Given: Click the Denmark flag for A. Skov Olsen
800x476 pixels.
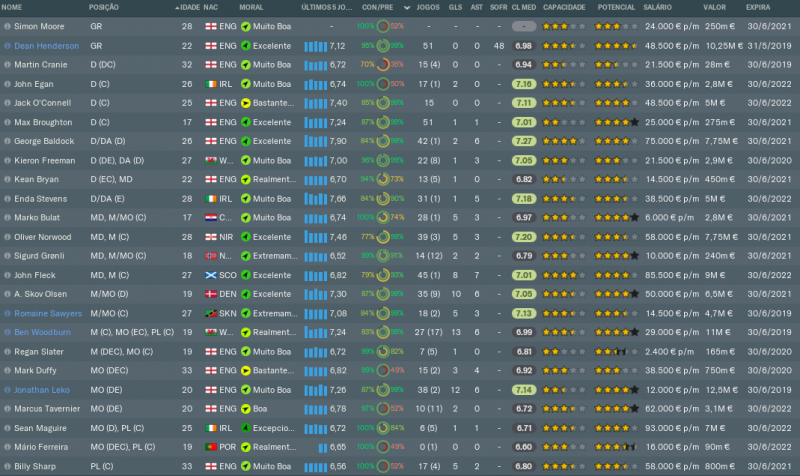Looking at the screenshot, I should click(x=210, y=294).
